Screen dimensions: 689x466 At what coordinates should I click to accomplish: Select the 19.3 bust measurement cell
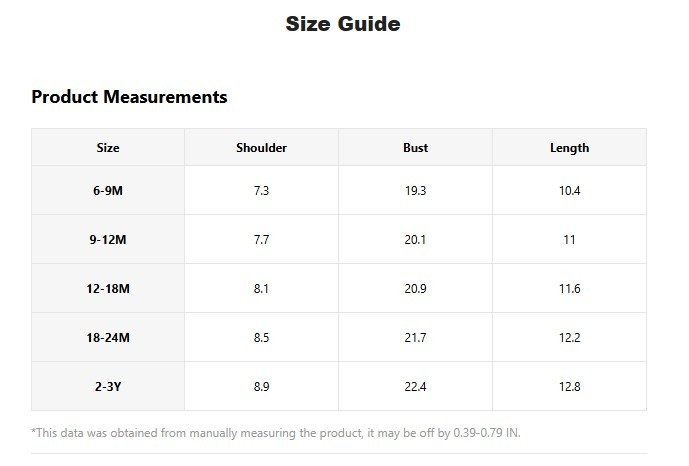(x=415, y=191)
